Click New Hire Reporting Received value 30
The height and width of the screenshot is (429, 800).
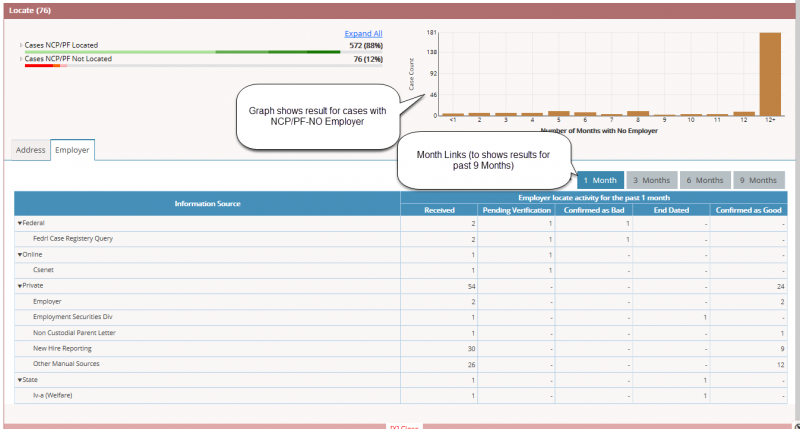[471, 349]
